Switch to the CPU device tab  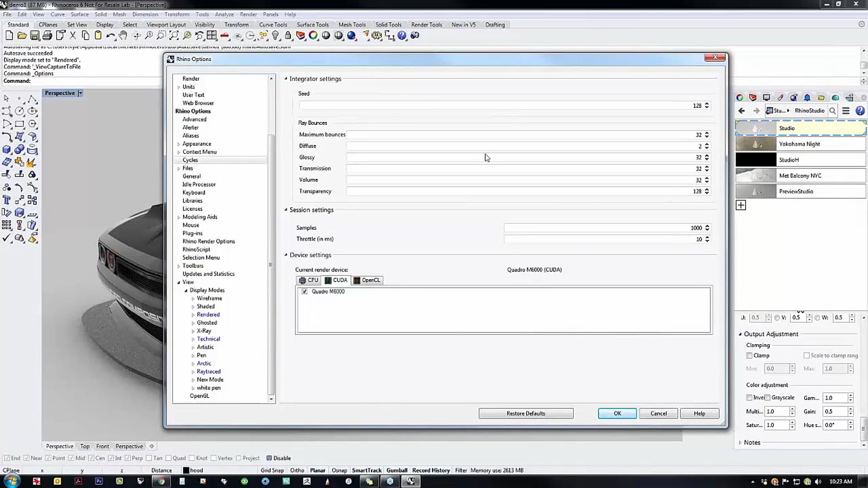309,280
